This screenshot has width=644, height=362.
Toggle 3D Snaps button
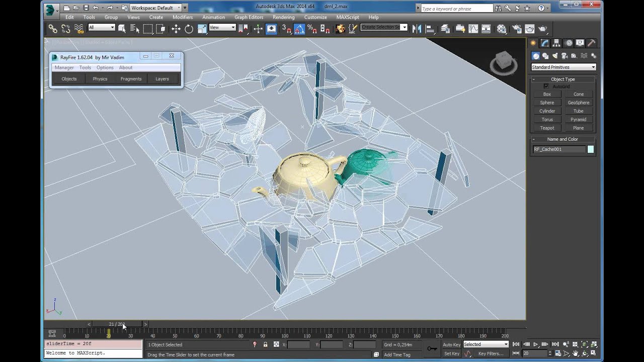pyautogui.click(x=287, y=29)
